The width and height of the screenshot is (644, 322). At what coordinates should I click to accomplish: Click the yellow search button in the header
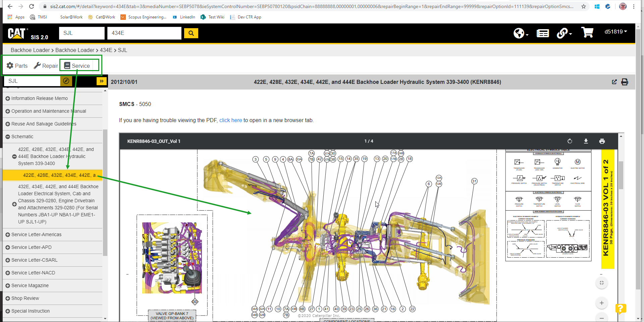click(191, 33)
